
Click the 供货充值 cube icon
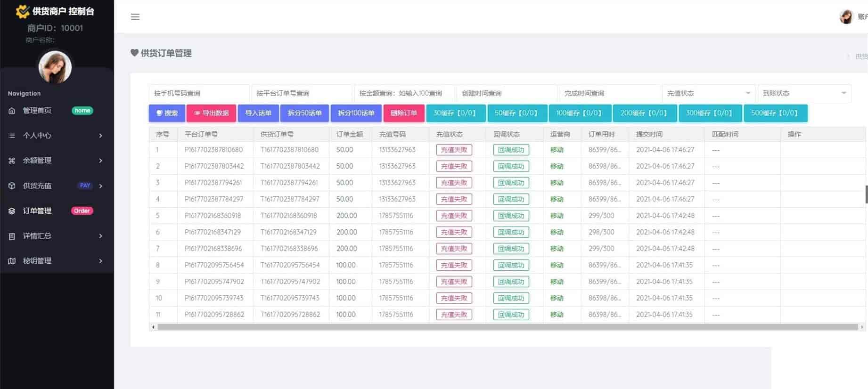click(12, 186)
